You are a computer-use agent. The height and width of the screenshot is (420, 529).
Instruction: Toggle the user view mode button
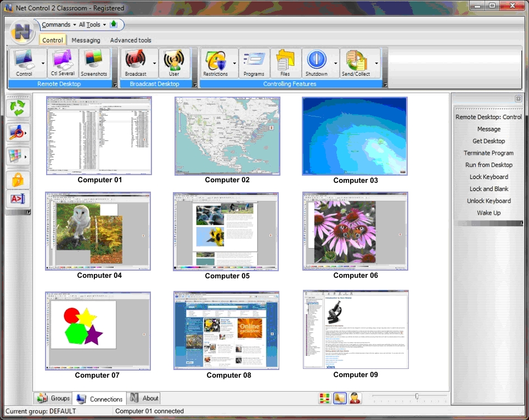click(355, 398)
